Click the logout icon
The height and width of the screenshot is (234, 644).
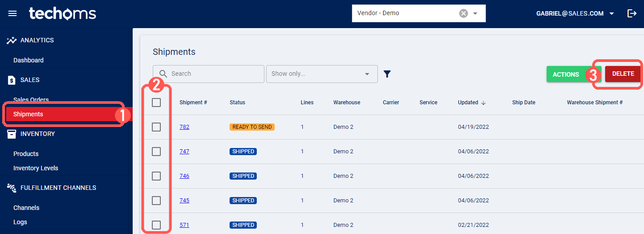[x=632, y=13]
